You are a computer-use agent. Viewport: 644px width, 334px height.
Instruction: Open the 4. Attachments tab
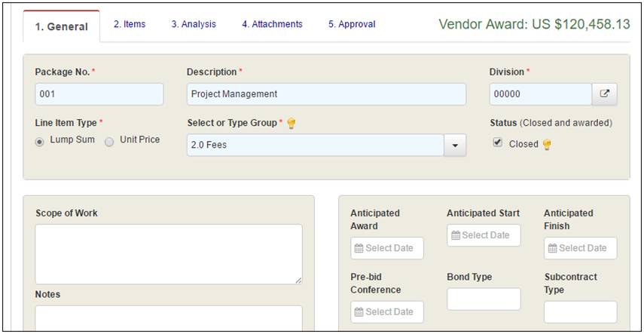click(272, 24)
